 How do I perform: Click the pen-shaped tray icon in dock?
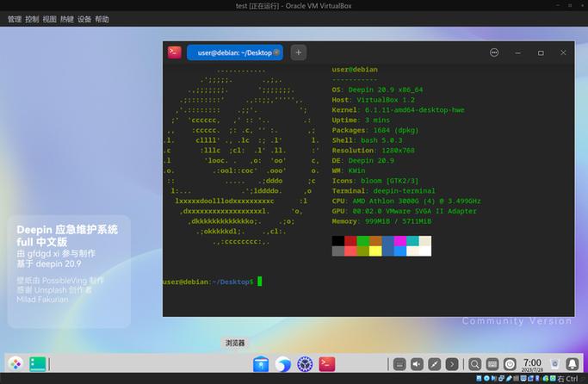pos(434,364)
